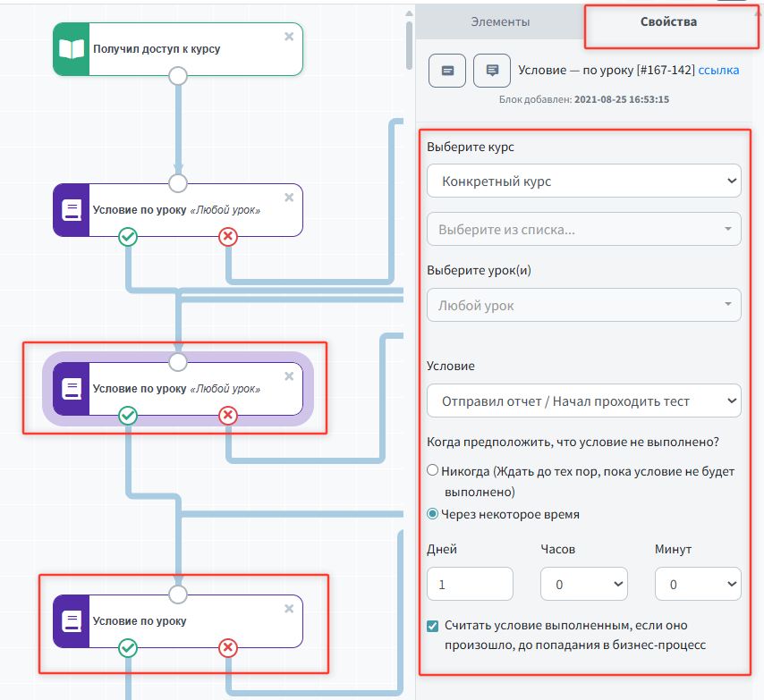The width and height of the screenshot is (764, 700).
Task: Select the 'Никогда' radio option
Action: [x=433, y=470]
